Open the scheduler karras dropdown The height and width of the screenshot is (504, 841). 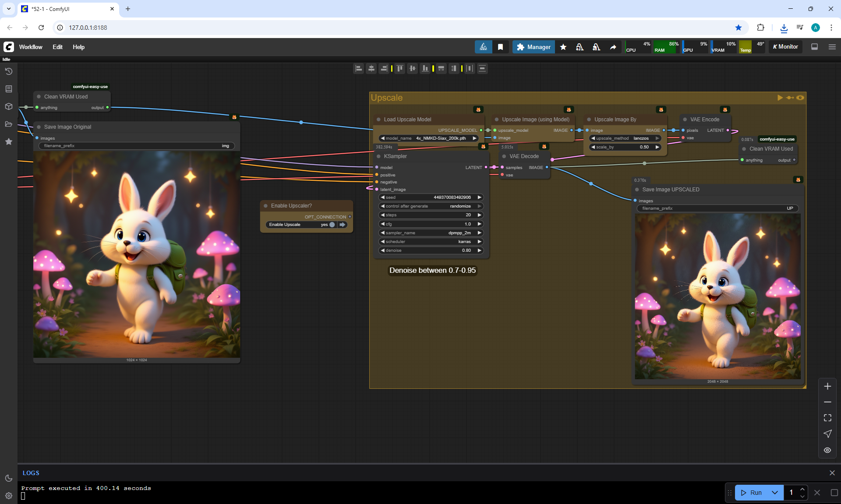tap(431, 242)
